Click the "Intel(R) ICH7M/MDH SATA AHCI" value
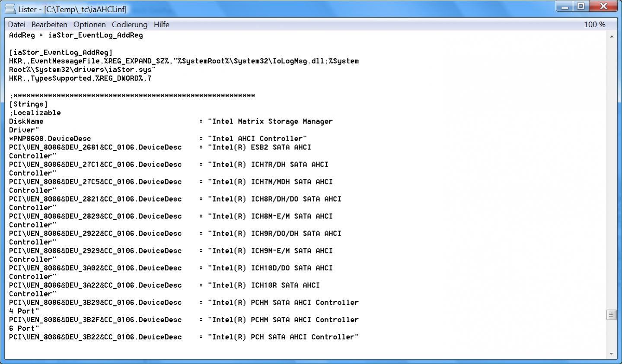This screenshot has width=622, height=364. (271, 182)
